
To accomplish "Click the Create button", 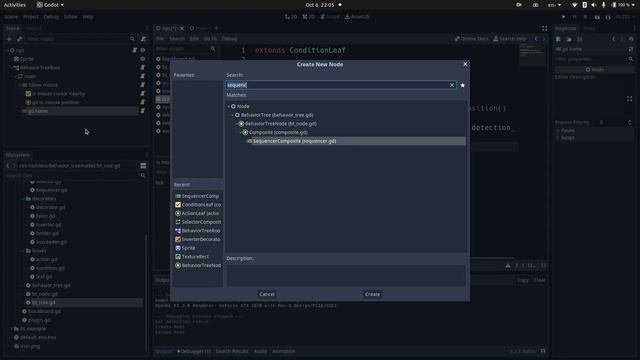I will (x=372, y=294).
